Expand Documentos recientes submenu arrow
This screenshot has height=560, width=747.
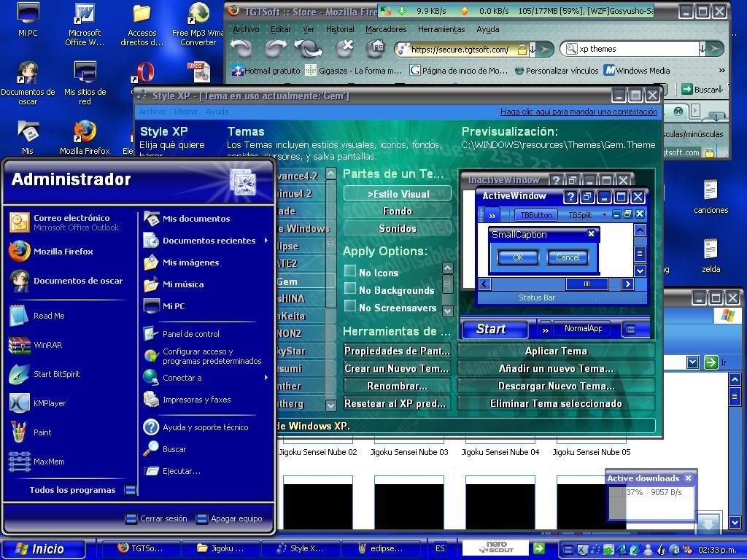click(x=266, y=241)
